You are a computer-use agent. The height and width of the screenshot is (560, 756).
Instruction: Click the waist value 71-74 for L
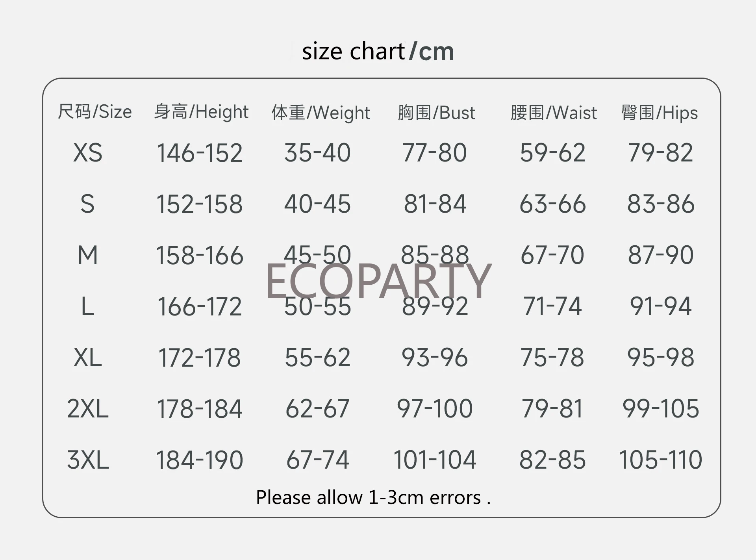point(552,306)
